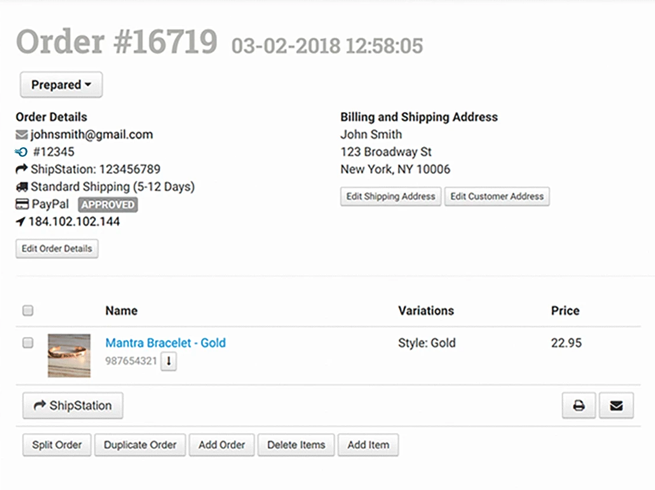
Task: Send order to ShipStation button
Action: [x=73, y=405]
